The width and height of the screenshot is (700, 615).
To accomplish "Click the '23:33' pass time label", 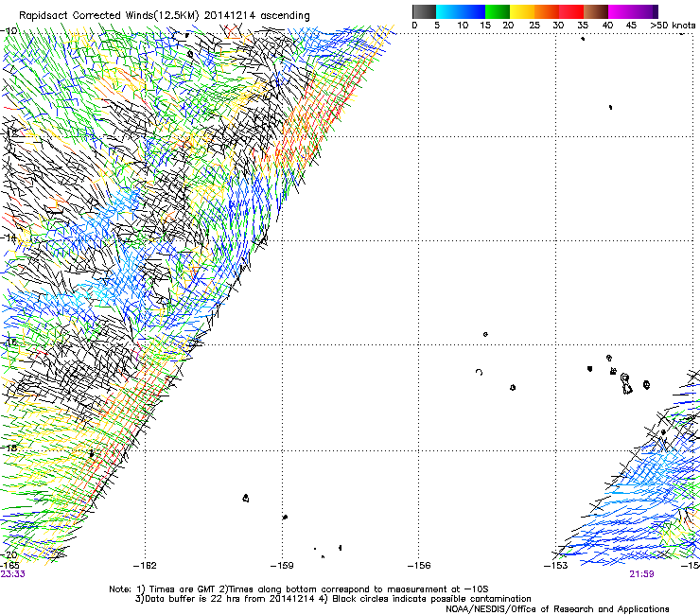I will tap(12, 574).
